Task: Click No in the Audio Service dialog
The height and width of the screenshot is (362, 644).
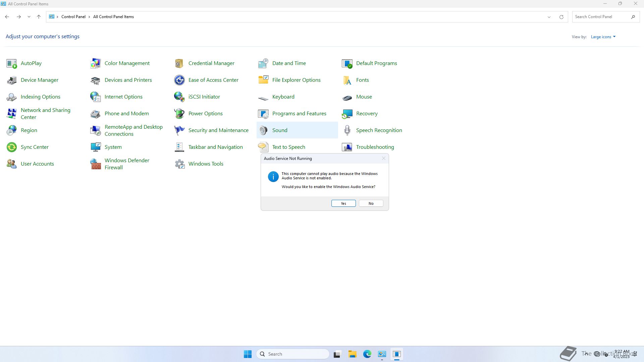Action: coord(371,203)
